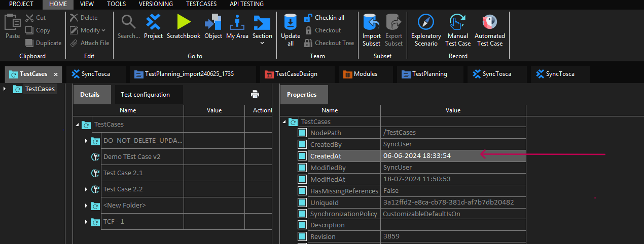
Task: Toggle the checkbox beside NodePath property
Action: 302,133
